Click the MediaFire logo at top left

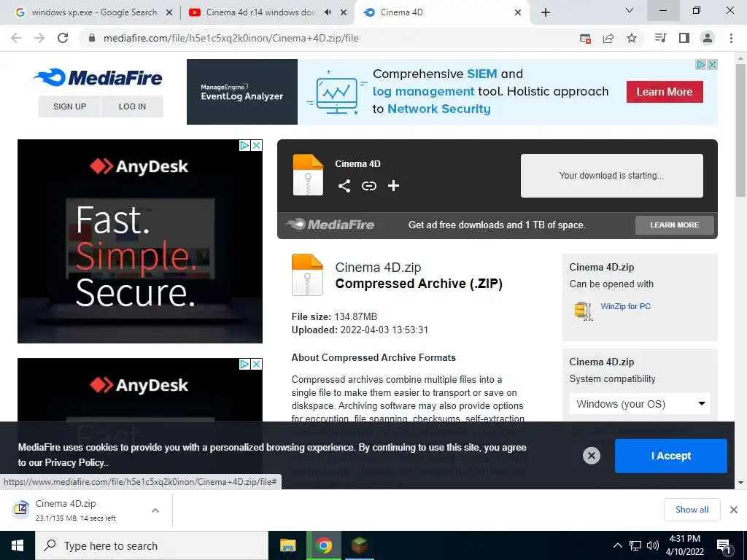[x=98, y=77]
